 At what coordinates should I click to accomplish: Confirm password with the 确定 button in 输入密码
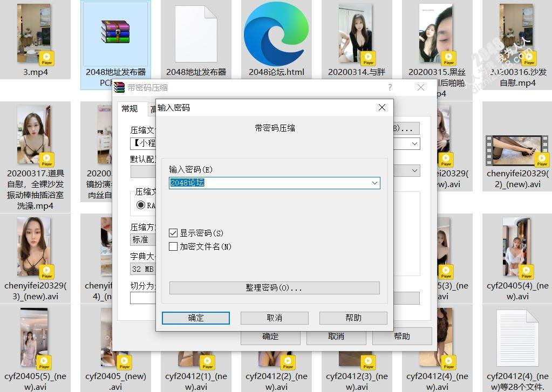195,318
